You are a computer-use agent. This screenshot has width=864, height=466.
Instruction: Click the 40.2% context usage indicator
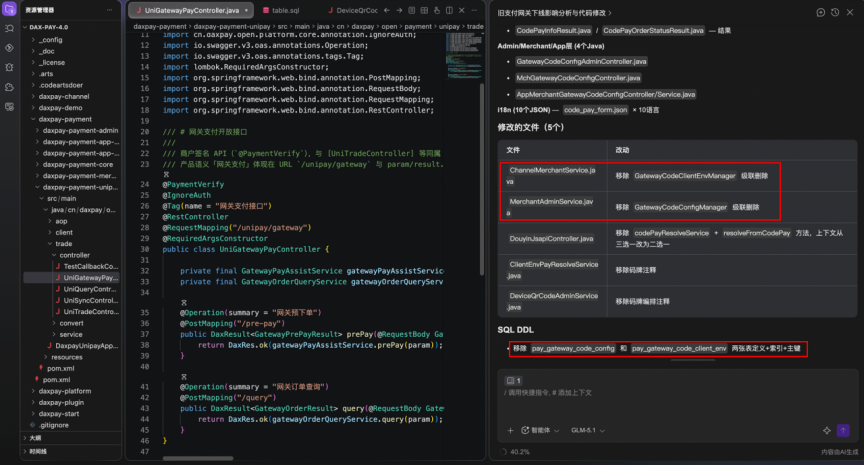(x=515, y=452)
